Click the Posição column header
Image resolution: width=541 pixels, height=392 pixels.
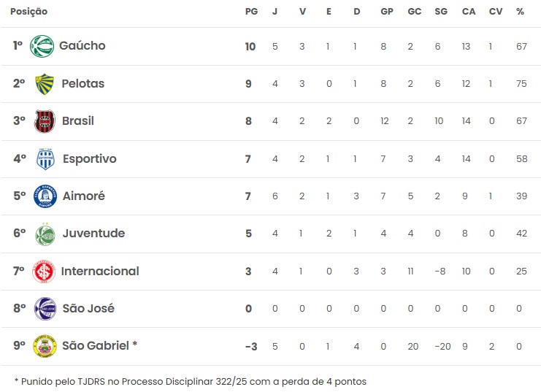pos(29,12)
